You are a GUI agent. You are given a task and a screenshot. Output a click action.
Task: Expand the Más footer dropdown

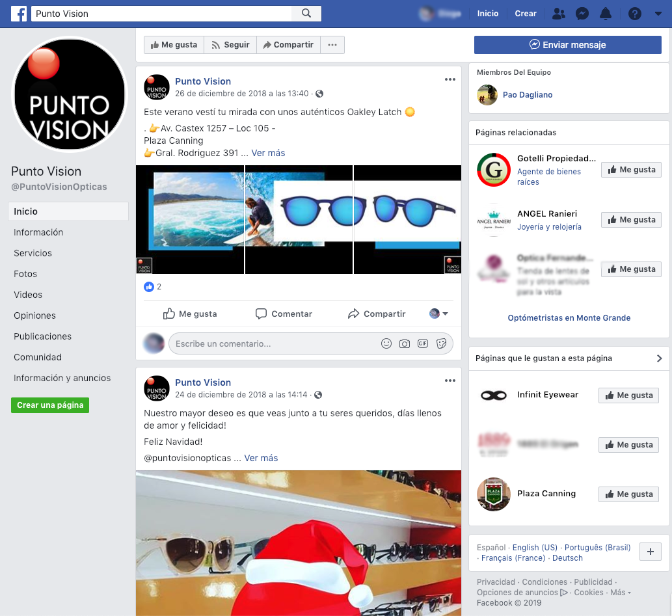tap(621, 592)
